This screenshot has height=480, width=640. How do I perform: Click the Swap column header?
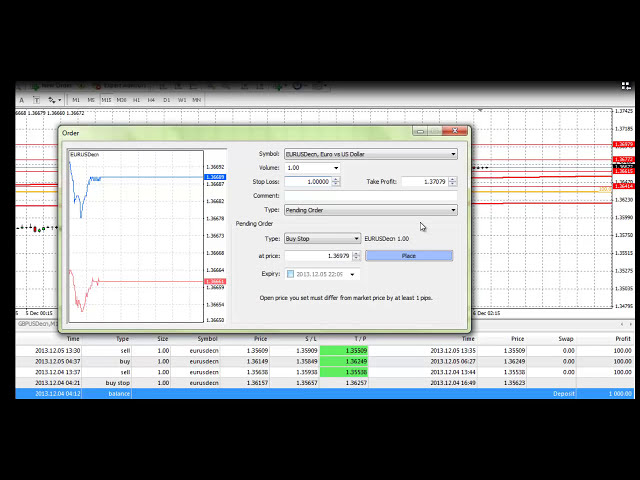tap(566, 339)
